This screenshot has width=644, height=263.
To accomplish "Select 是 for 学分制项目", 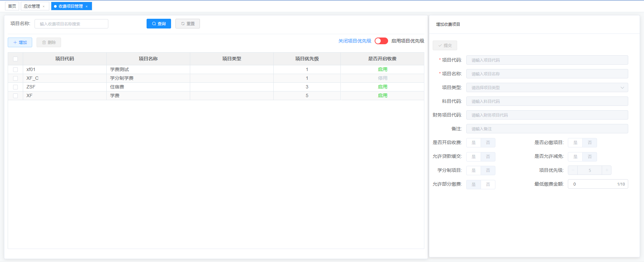I will (x=474, y=171).
